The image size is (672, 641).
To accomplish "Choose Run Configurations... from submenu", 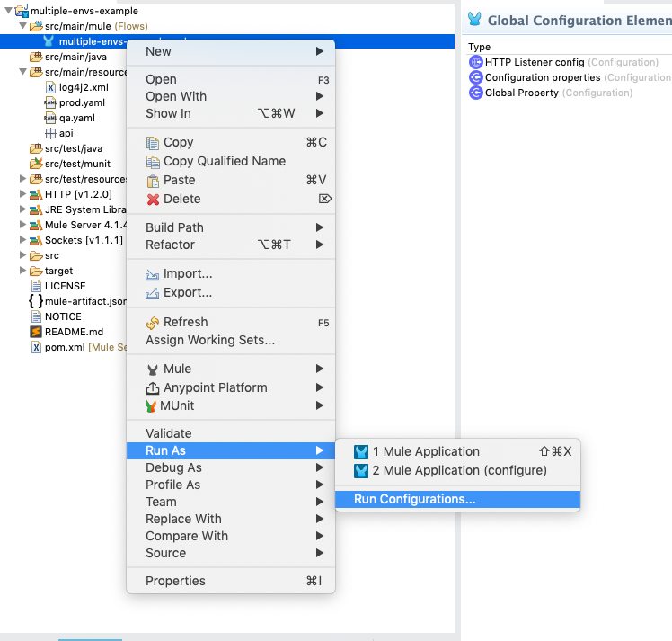I will coord(414,499).
